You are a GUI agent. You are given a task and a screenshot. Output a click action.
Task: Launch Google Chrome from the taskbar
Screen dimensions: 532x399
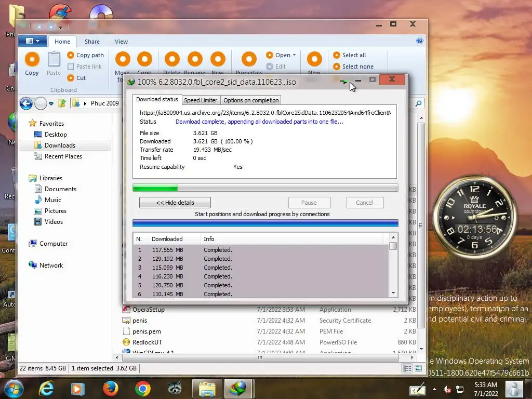(x=142, y=389)
